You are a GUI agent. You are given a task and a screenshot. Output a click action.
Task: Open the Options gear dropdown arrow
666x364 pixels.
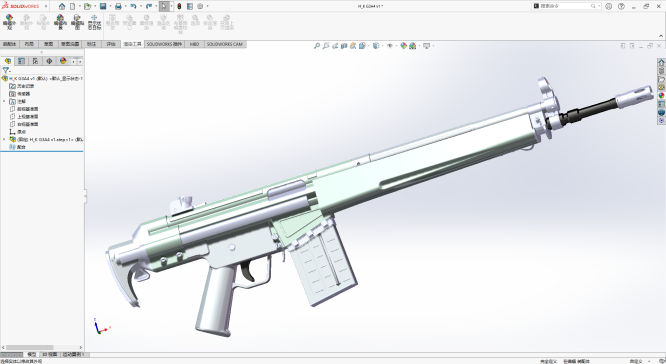coord(207,6)
